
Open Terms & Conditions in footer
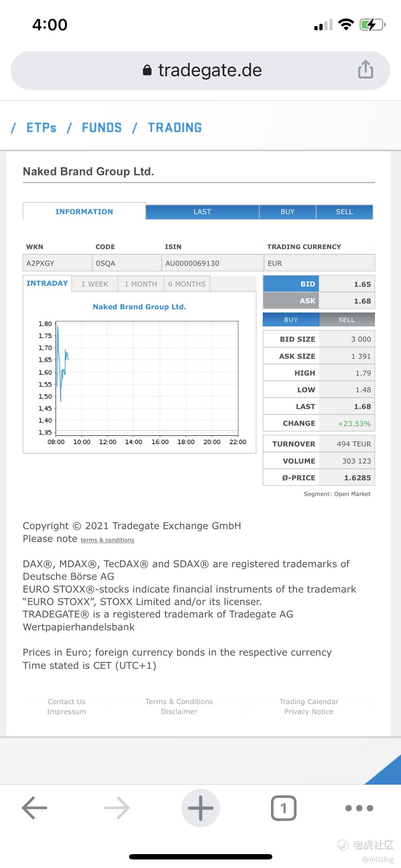(179, 702)
